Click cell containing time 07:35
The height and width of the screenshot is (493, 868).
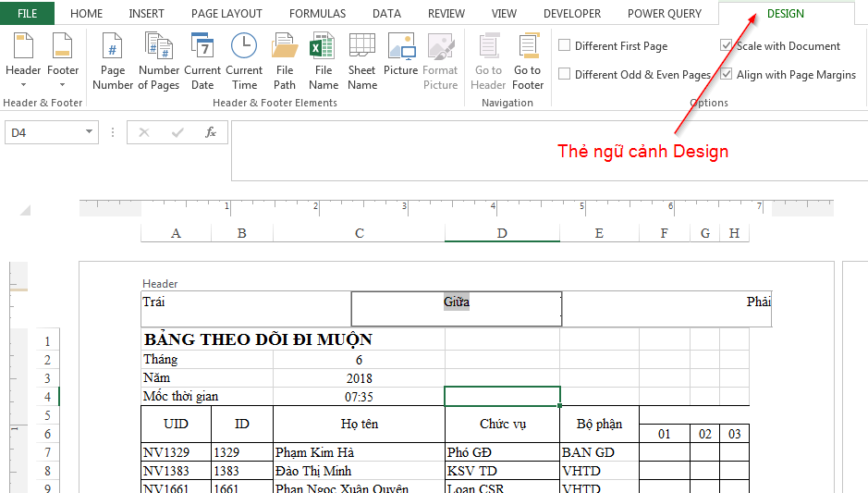(359, 397)
